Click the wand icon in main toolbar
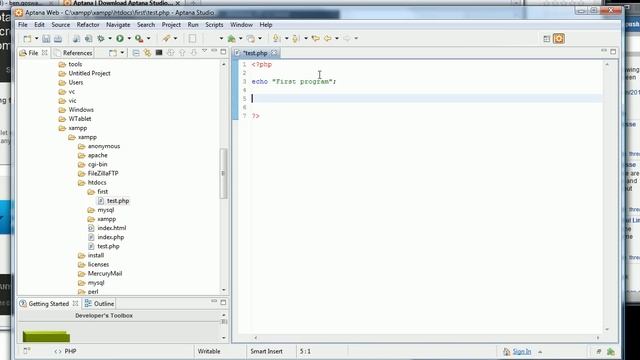The image size is (640, 360). point(166,38)
